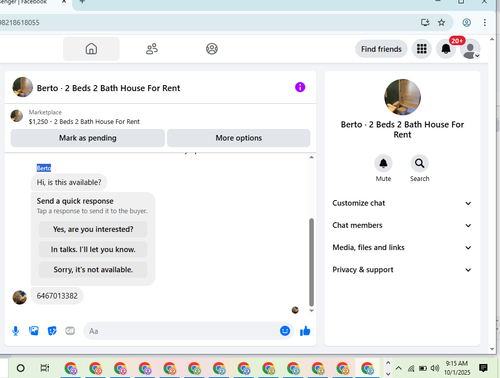
Task: Click the Find friends button
Action: [381, 49]
